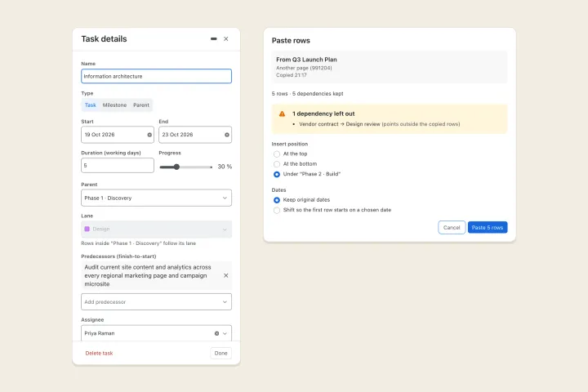The image size is (588, 392).
Task: Open the Parent dropdown Phase 1 - Discovery
Action: point(156,198)
